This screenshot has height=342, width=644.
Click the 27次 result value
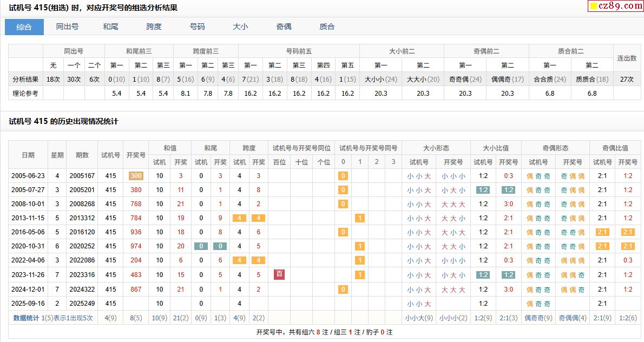(x=627, y=79)
